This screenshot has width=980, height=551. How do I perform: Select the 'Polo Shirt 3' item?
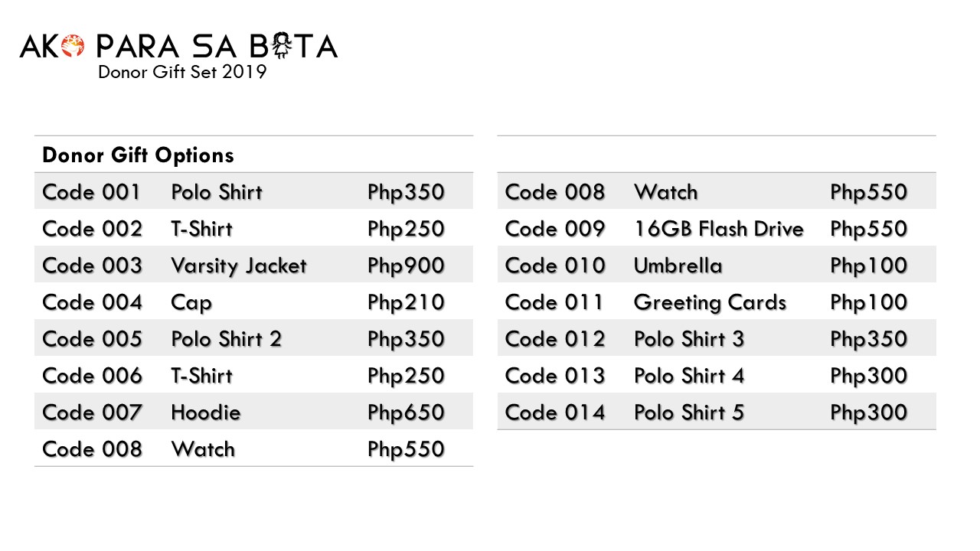pos(688,339)
